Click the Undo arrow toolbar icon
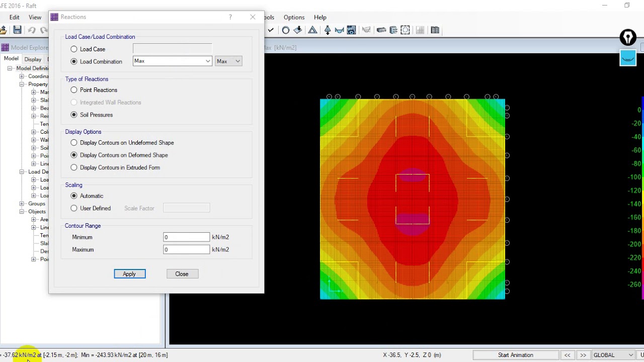Image resolution: width=644 pixels, height=362 pixels. click(32, 30)
